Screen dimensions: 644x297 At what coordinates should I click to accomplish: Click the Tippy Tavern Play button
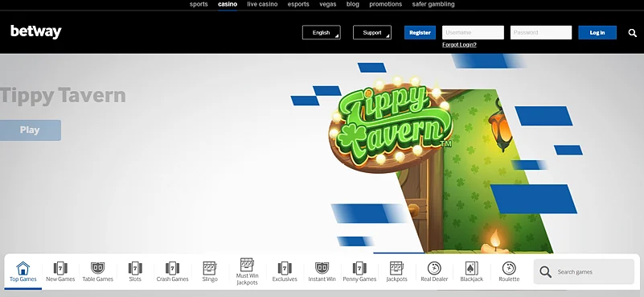[31, 130]
